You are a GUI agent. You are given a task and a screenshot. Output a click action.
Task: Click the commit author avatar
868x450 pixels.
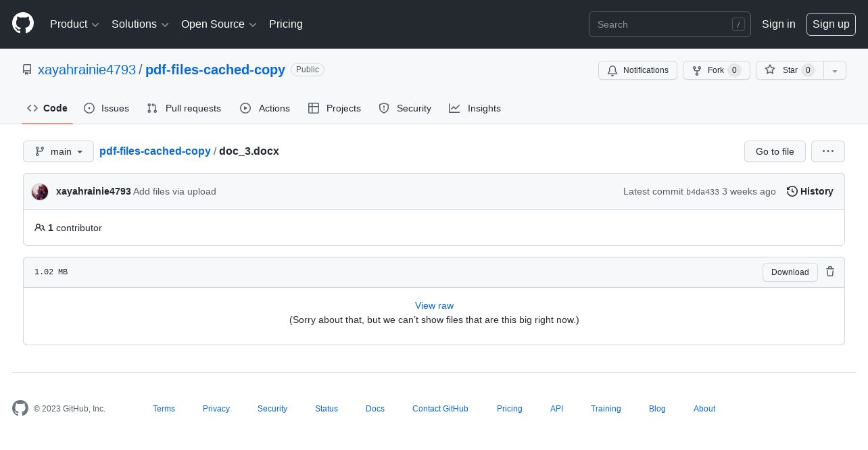(40, 191)
